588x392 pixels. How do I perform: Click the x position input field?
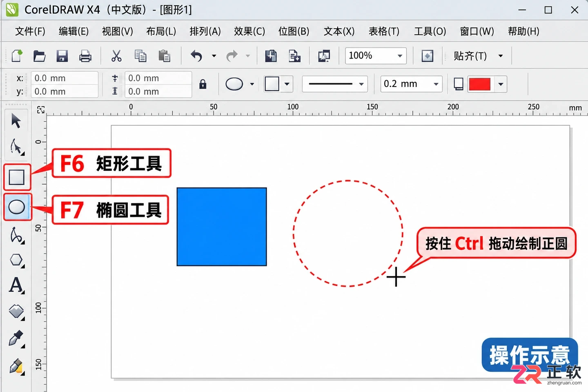click(x=65, y=78)
